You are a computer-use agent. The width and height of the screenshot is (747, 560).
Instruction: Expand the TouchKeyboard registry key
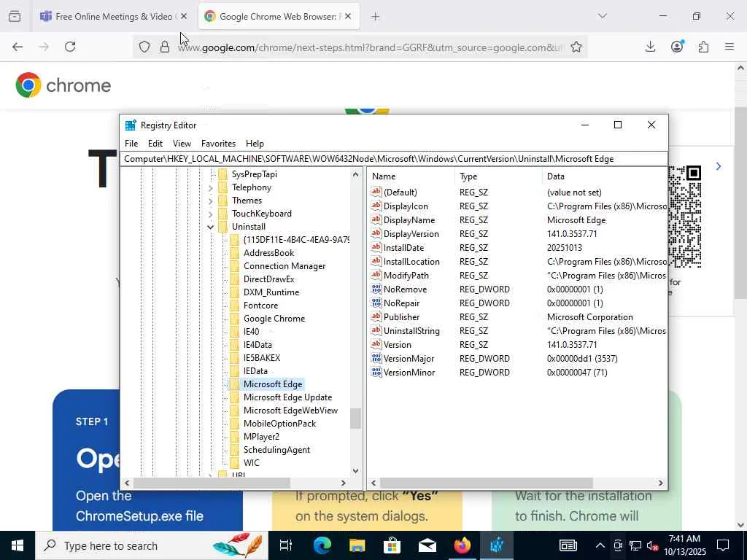click(x=210, y=214)
